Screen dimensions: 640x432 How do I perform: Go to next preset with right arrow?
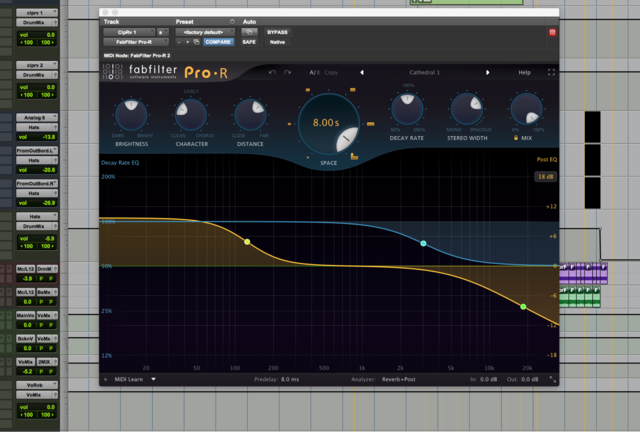[487, 72]
